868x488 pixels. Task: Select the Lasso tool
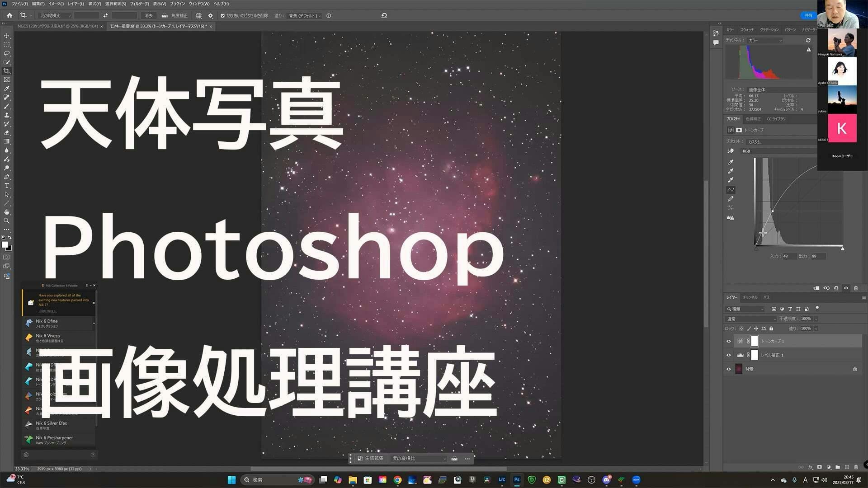point(6,53)
